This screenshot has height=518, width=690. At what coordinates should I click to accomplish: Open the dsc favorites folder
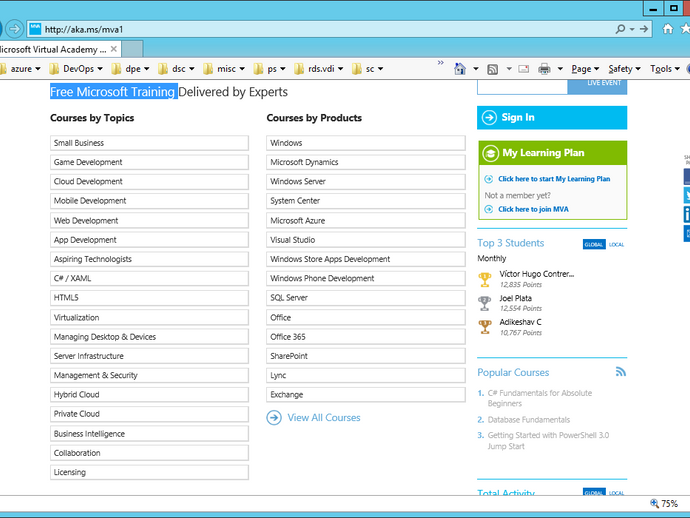tap(176, 69)
